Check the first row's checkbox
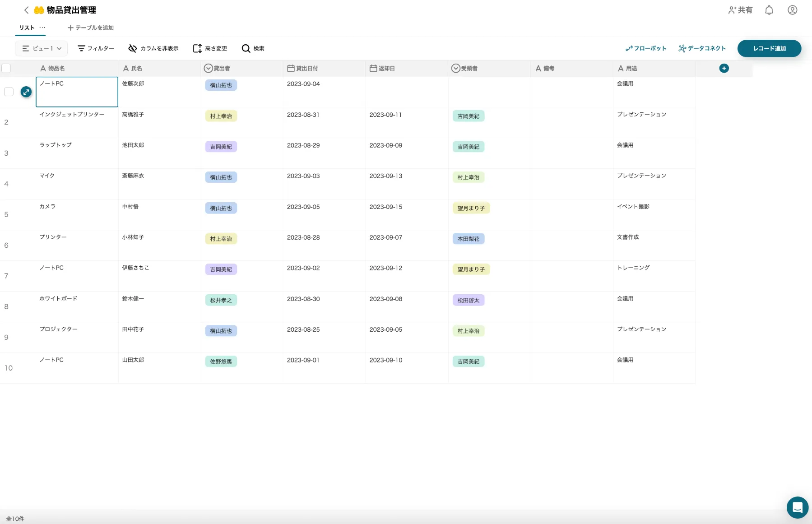The width and height of the screenshot is (812, 524). [x=9, y=92]
